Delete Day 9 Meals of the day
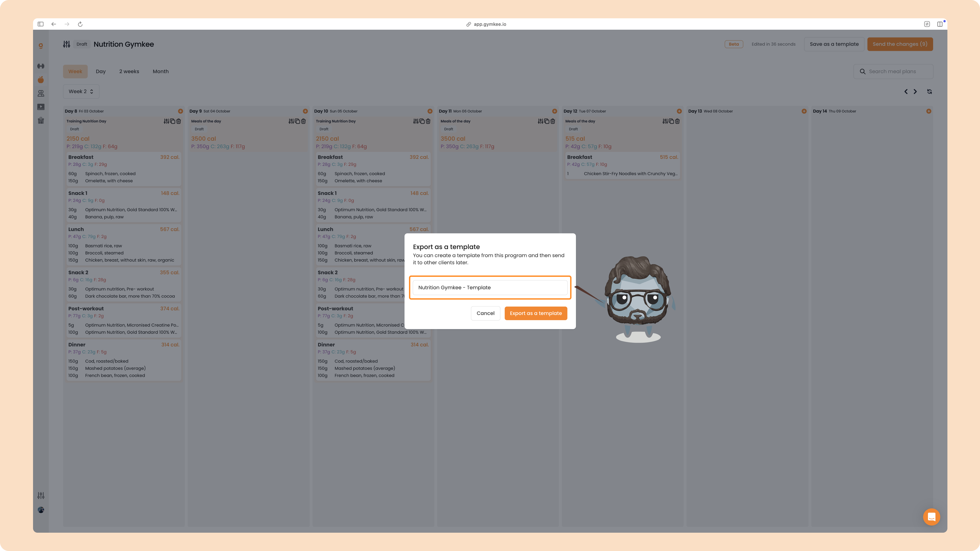 pos(304,121)
